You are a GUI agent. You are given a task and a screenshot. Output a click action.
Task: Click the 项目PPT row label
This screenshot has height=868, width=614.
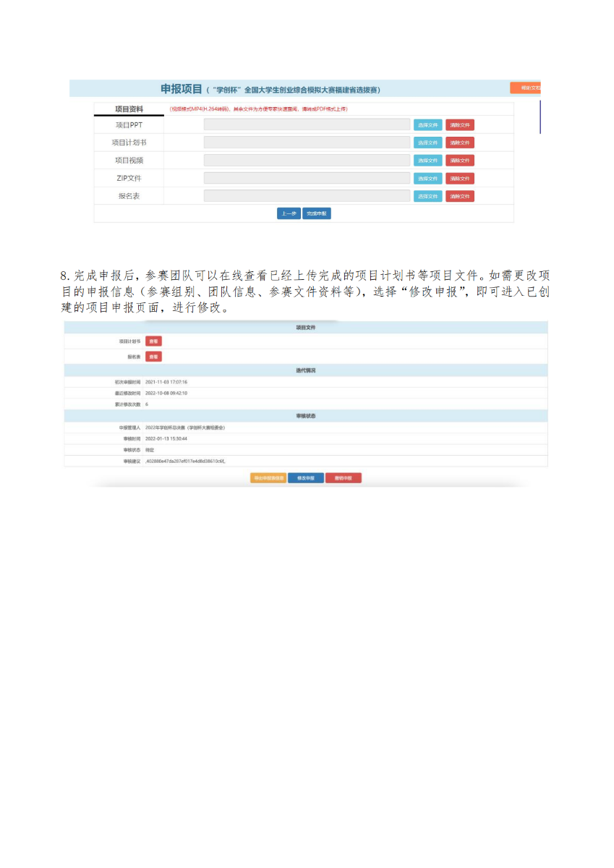pos(129,125)
